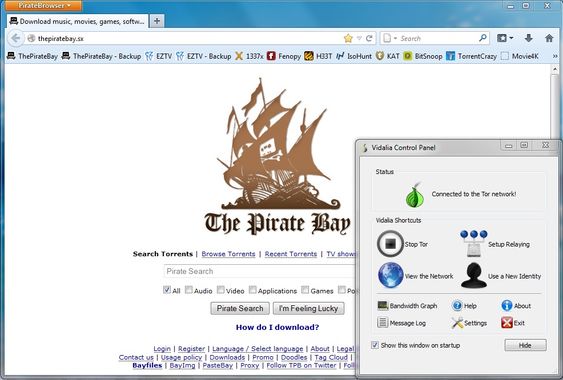Open the Browse Torrents link
This screenshot has width=563, height=380.
tap(228, 254)
